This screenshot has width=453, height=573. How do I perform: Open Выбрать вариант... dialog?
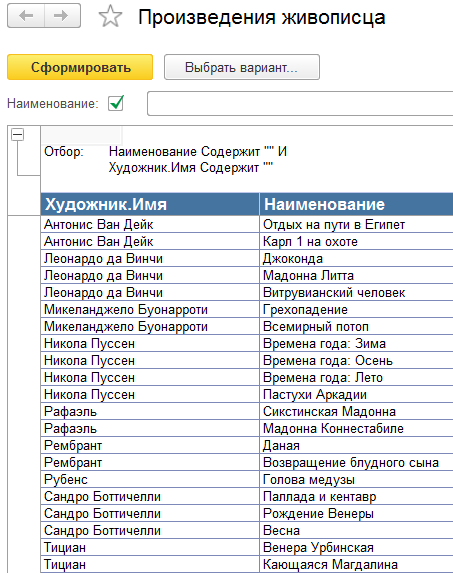[242, 67]
